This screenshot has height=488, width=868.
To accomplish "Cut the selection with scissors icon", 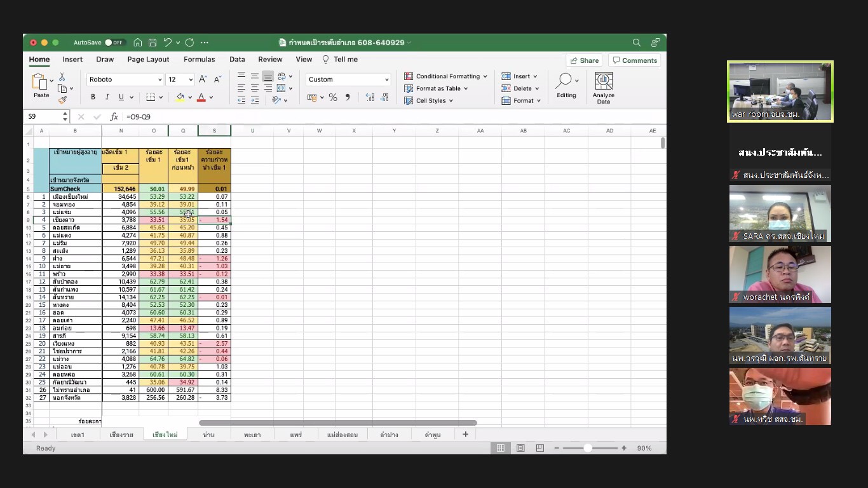I will point(62,77).
